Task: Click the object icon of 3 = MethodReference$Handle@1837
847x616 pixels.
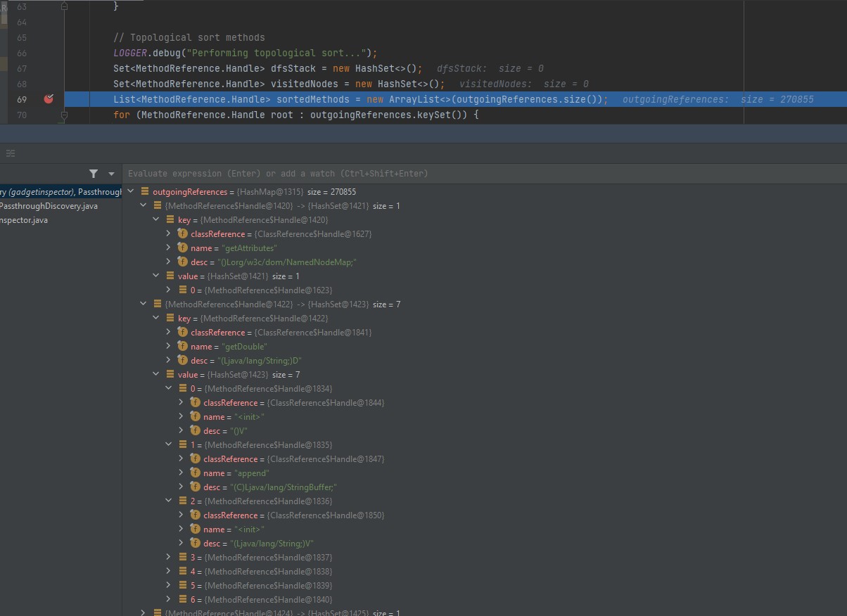Action: pyautogui.click(x=183, y=557)
